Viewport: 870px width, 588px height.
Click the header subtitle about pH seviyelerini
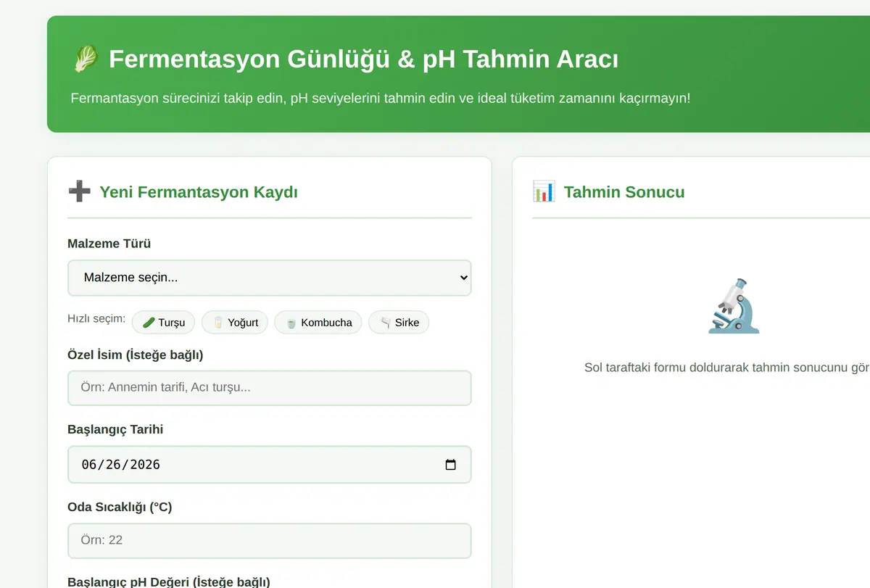pyautogui.click(x=381, y=98)
